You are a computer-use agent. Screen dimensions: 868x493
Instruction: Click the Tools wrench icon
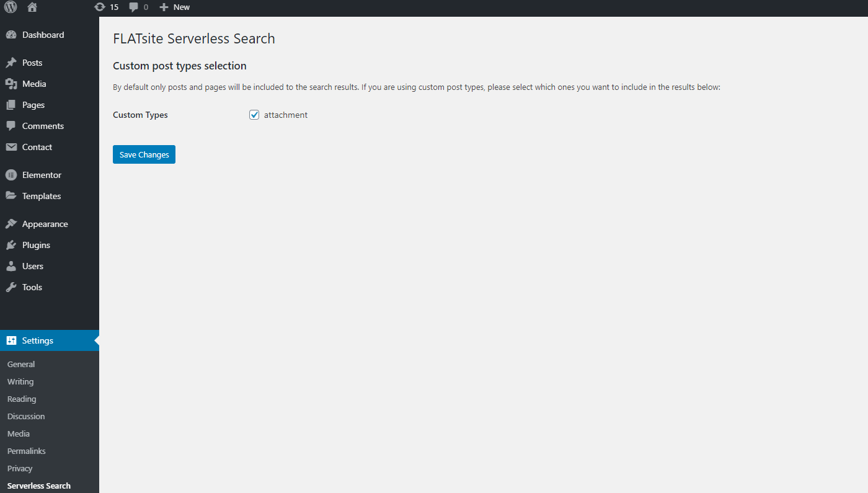(x=11, y=287)
